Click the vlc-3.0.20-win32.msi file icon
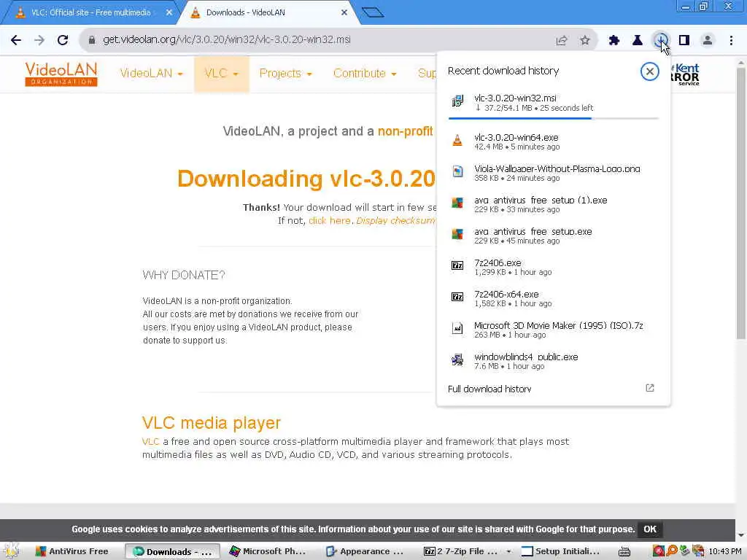The image size is (747, 560). 457,101
